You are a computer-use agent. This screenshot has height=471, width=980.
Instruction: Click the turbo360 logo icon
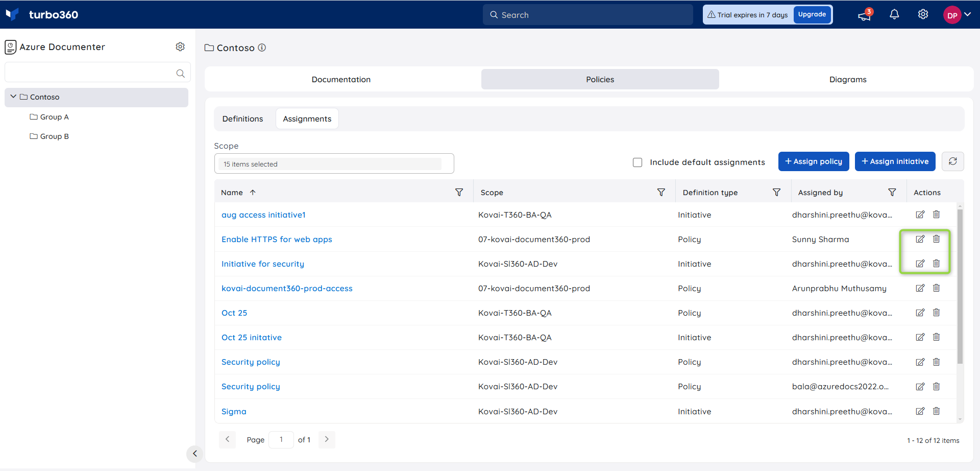coord(12,14)
